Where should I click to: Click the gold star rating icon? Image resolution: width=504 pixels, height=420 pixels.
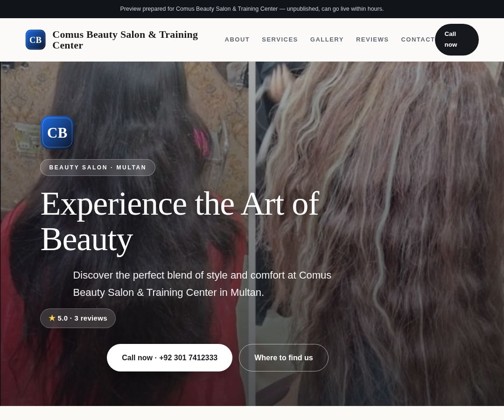tap(52, 318)
